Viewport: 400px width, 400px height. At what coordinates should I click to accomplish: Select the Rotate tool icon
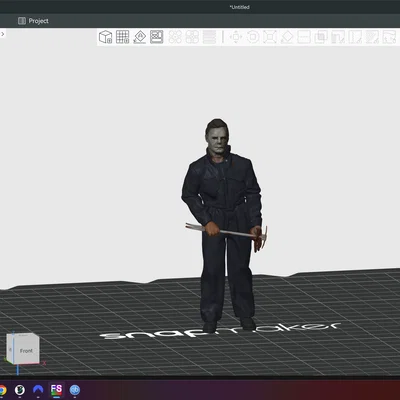tap(253, 37)
